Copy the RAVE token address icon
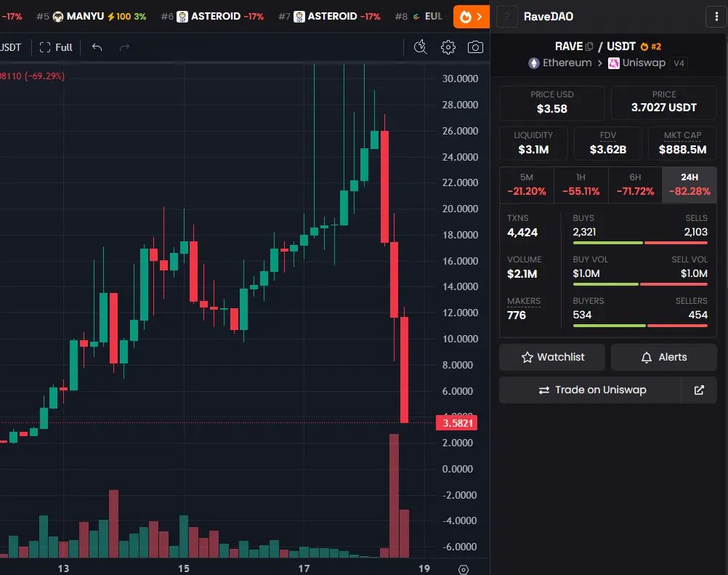 589,47
